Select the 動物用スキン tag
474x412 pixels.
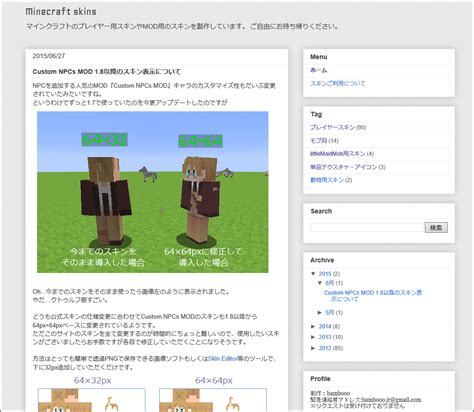coord(327,180)
